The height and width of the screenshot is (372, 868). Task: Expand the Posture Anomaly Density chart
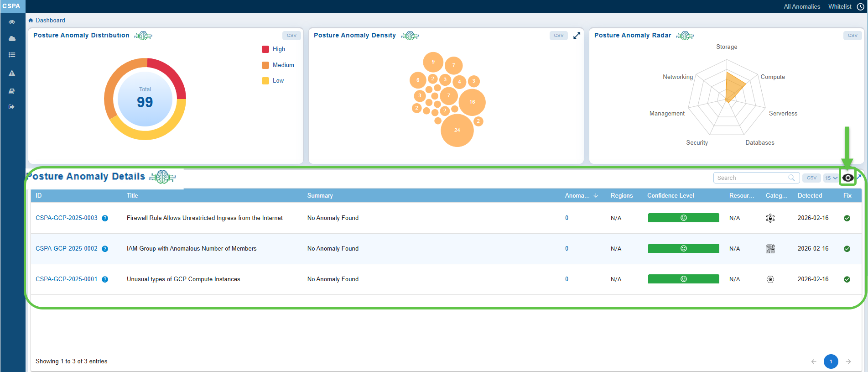coord(577,36)
